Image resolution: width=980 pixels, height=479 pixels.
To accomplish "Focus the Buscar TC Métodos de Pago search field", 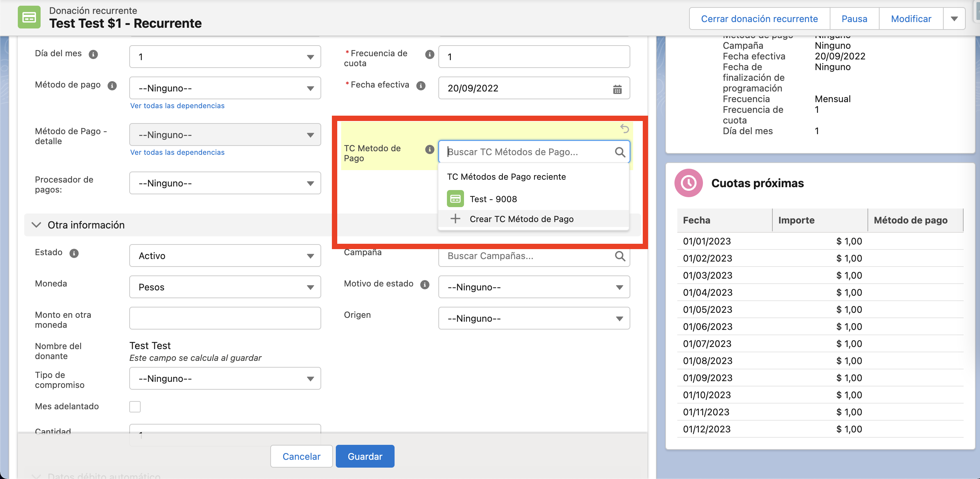I will coord(534,152).
